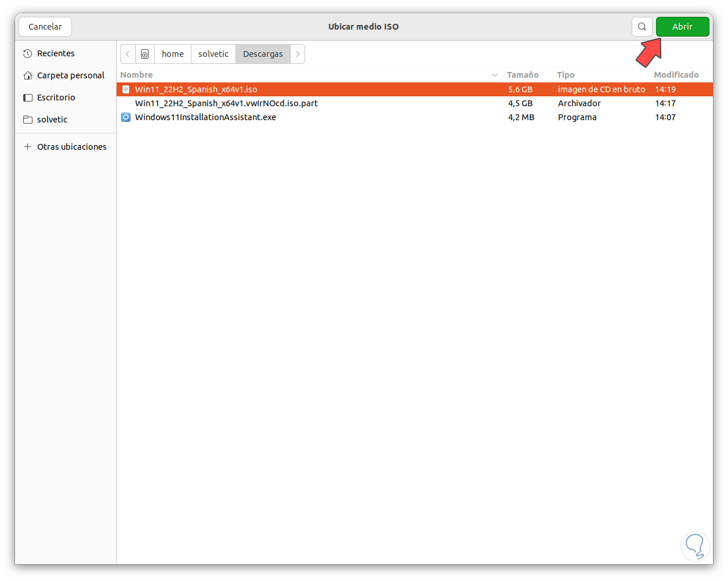Screen dimensions: 728x581
Task: Click the 14:19 modified time
Action: tap(665, 89)
